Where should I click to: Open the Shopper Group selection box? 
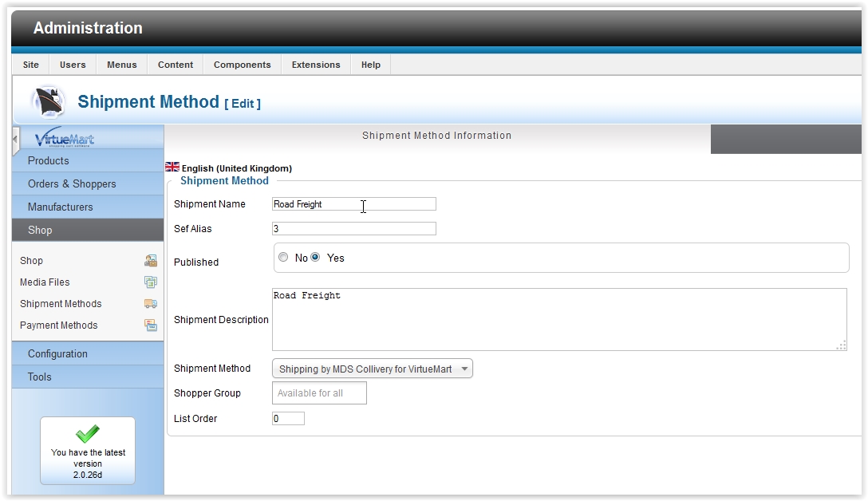(319, 393)
